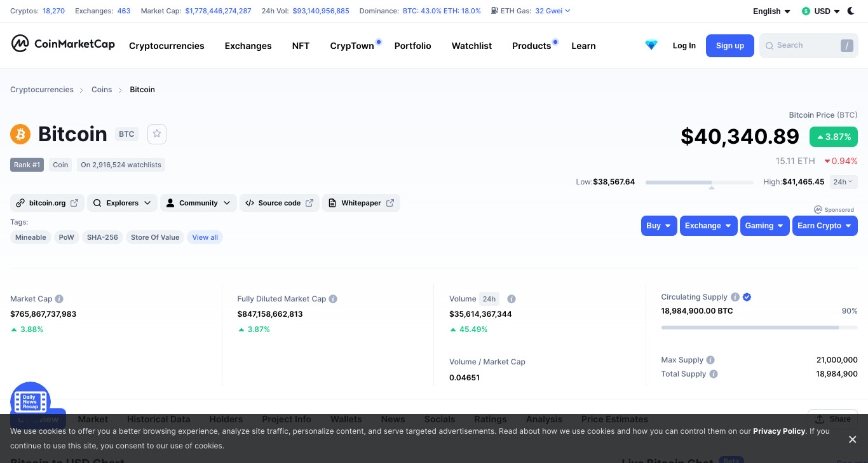868x463 pixels.
Task: Open English language selector
Action: pyautogui.click(x=771, y=11)
